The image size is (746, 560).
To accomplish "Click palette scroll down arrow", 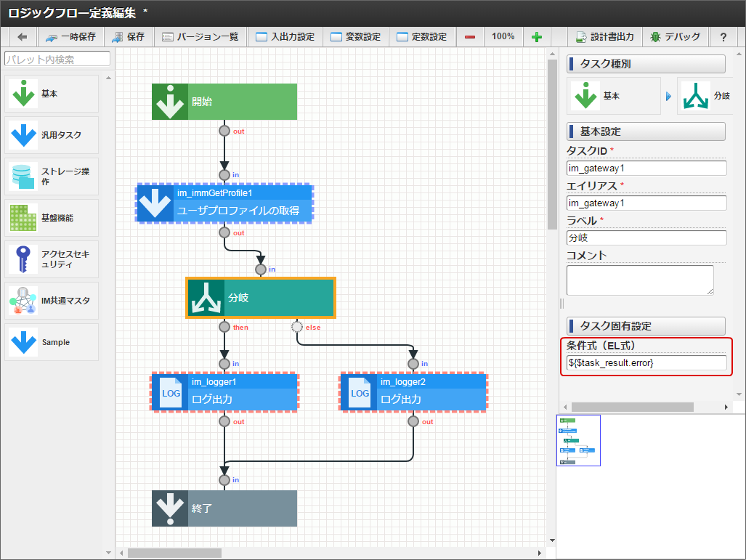I will tap(108, 553).
